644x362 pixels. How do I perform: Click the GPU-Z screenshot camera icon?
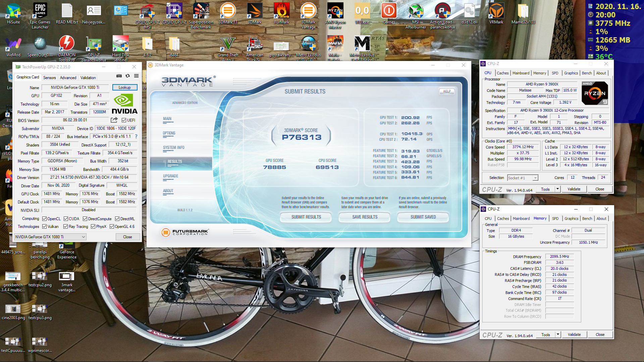coord(119,76)
